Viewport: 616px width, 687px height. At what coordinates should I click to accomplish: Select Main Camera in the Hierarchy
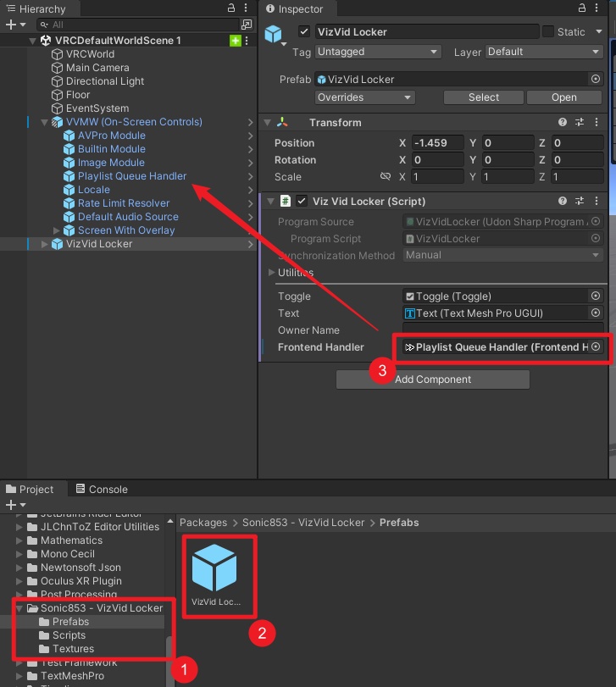point(97,68)
